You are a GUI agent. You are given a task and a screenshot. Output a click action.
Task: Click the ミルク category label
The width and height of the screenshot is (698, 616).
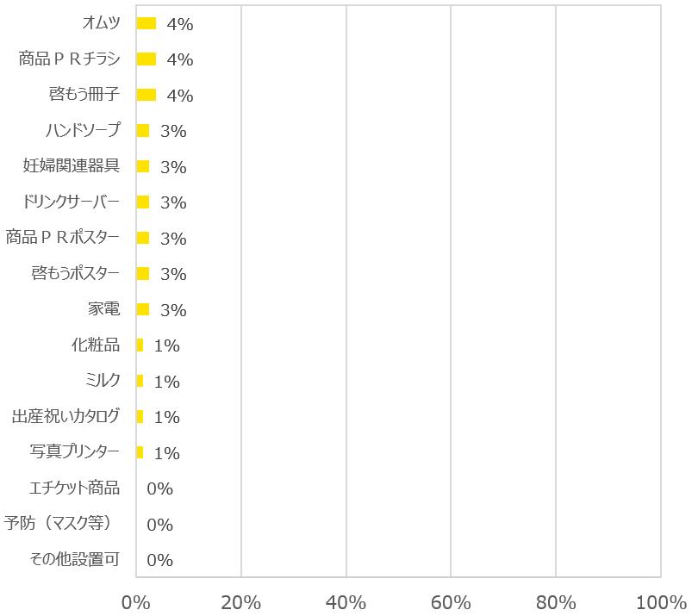tap(103, 381)
